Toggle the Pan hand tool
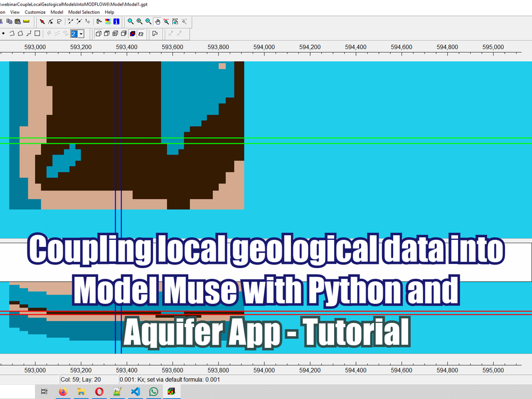 [157, 21]
